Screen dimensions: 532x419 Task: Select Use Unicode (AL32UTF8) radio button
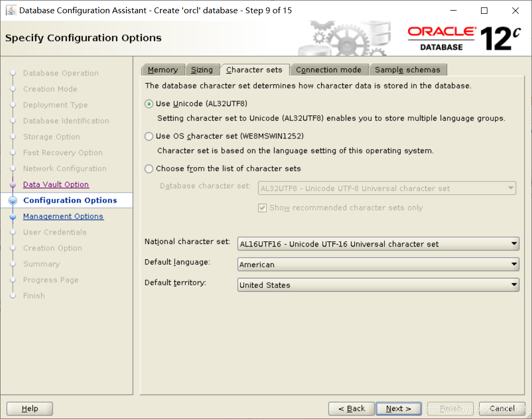tap(149, 104)
